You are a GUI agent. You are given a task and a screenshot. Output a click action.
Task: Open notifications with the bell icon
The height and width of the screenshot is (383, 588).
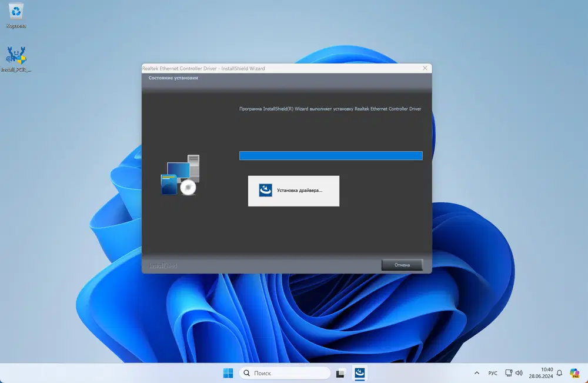pyautogui.click(x=559, y=373)
